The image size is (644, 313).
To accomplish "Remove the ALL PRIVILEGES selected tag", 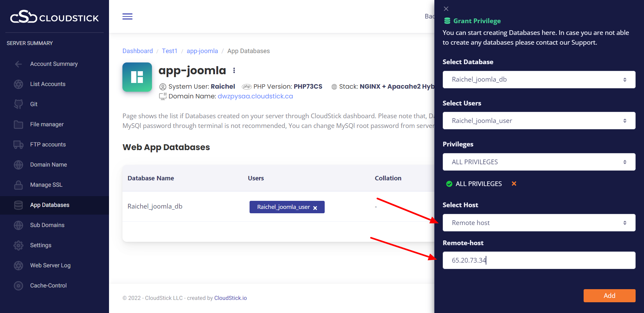I will 514,184.
